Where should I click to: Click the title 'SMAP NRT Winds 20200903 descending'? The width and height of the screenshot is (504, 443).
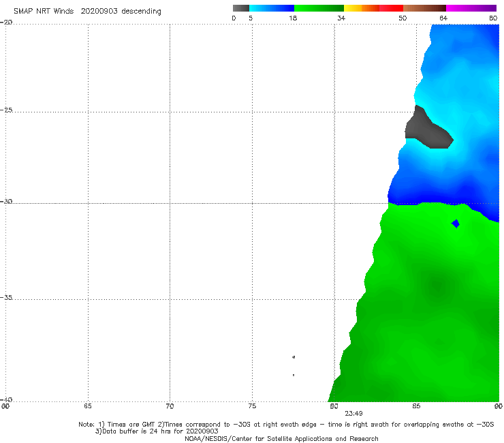87,11
